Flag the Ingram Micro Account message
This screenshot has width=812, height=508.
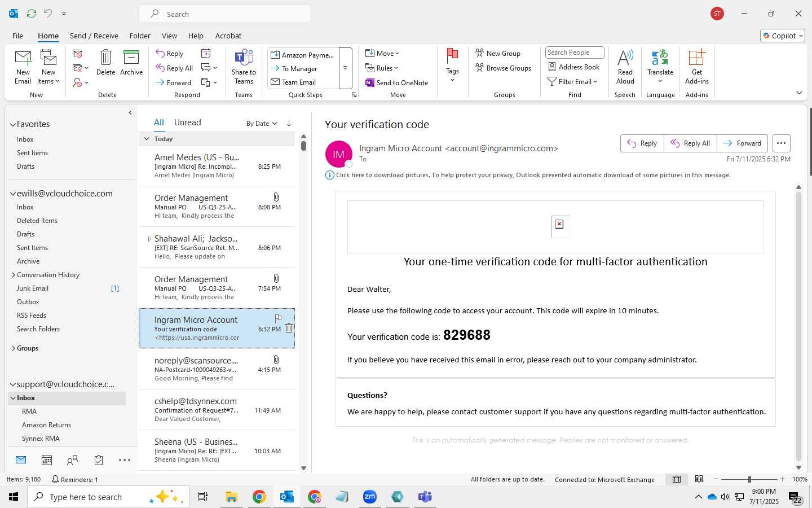[278, 318]
